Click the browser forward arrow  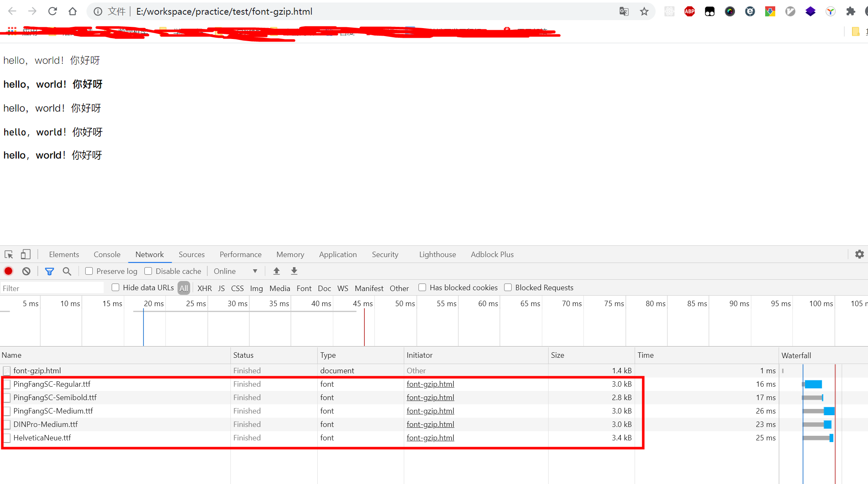pos(32,11)
